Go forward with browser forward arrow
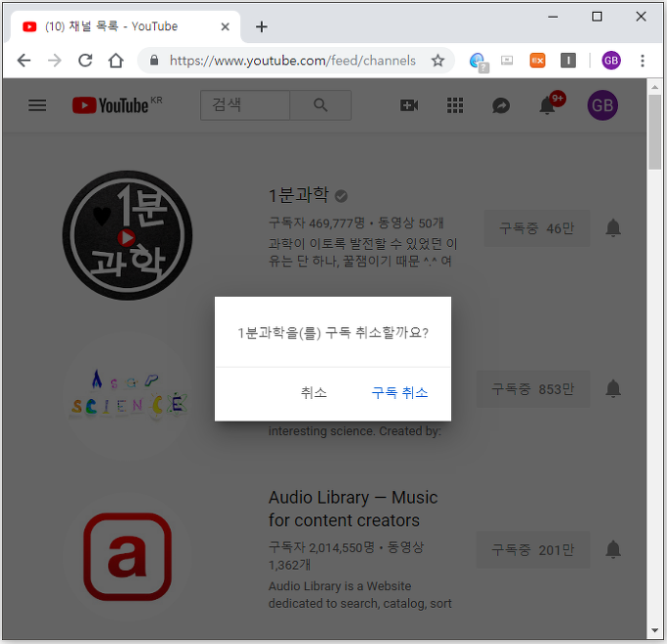The width and height of the screenshot is (667, 644). point(55,61)
